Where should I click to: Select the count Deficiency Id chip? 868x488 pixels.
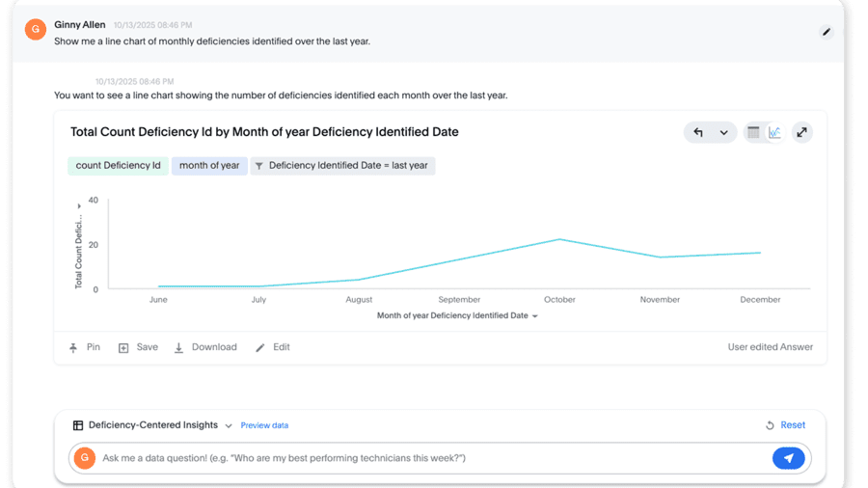(118, 166)
